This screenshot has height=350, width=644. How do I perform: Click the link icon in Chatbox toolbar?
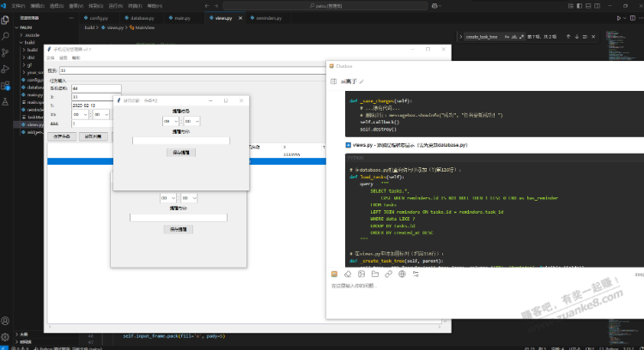click(x=388, y=275)
